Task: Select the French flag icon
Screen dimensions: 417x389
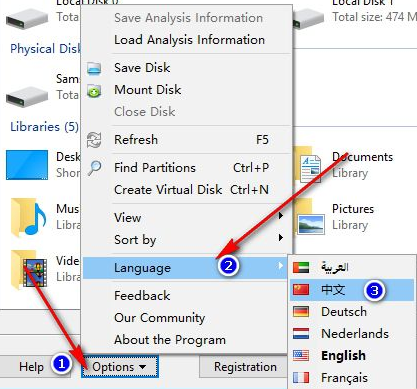Action: [x=301, y=378]
